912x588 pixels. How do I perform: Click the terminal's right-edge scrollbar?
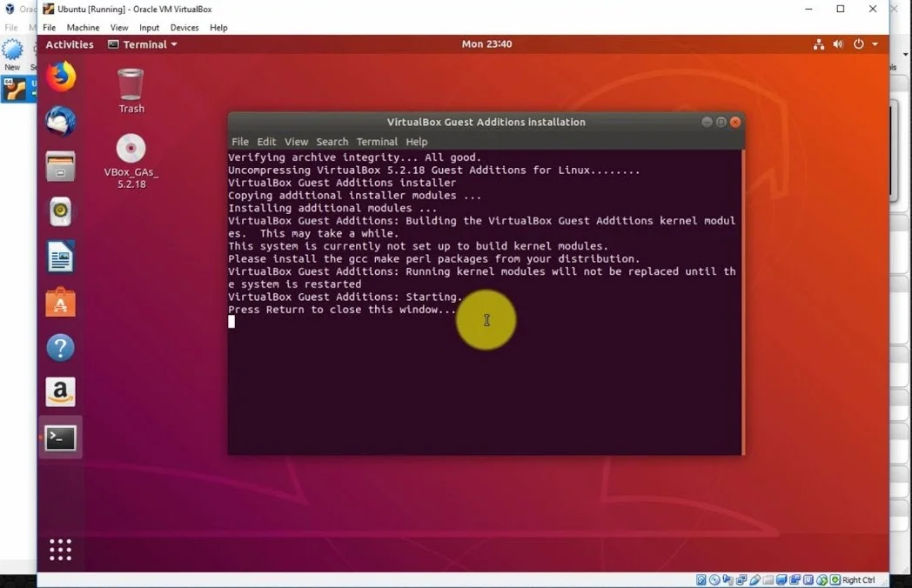(743, 303)
